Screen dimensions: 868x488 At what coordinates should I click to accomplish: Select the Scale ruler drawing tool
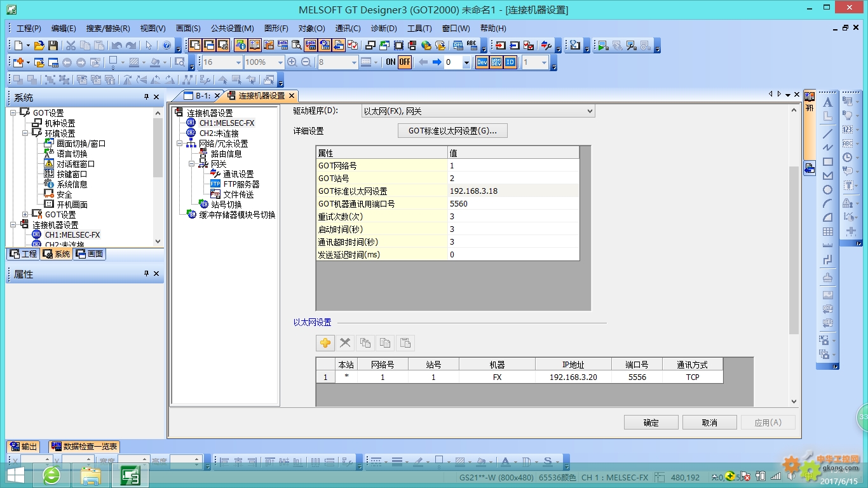click(x=827, y=246)
